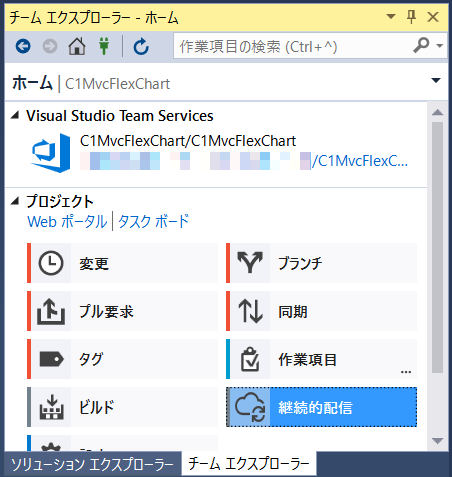
Task: Click the clipboard checkmark icon
Action: click(250, 359)
